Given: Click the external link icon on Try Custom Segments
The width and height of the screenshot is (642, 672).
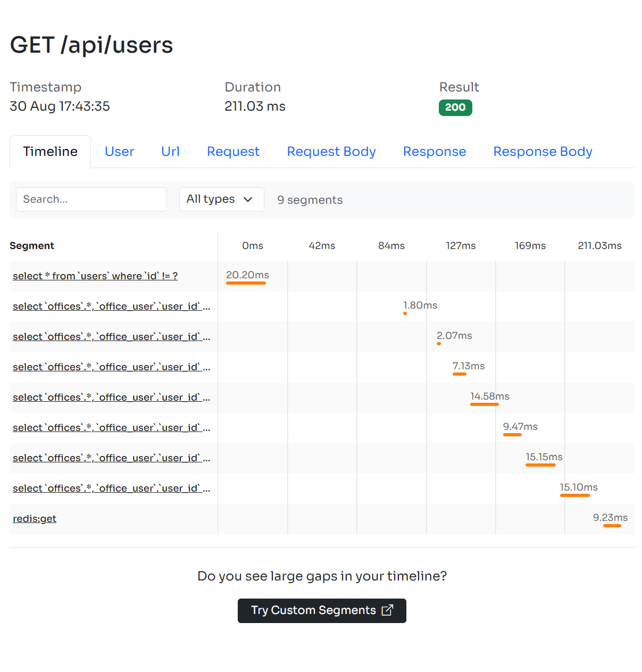Looking at the screenshot, I should (387, 610).
